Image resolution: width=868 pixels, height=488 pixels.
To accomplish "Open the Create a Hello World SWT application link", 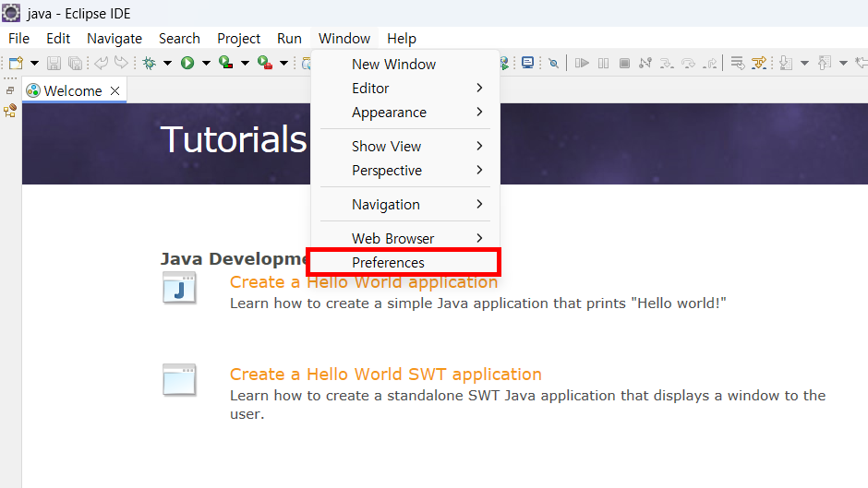I will [385, 375].
